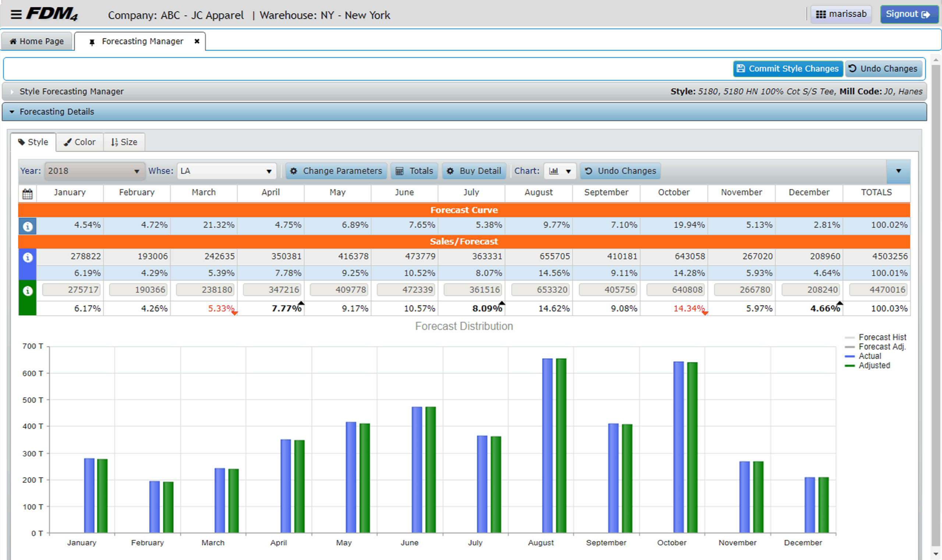
Task: Click the Change Parameters button
Action: pos(336,171)
